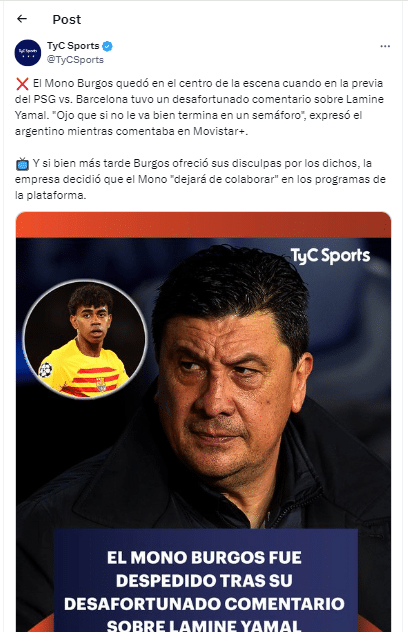This screenshot has height=632, width=408.
Task: Open the TyC Sports profile avatar
Action: (28, 52)
